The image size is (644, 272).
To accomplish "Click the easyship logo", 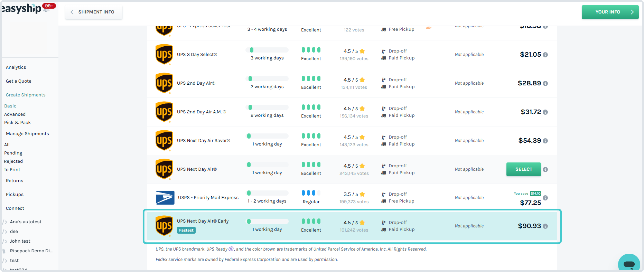I will click(21, 9).
